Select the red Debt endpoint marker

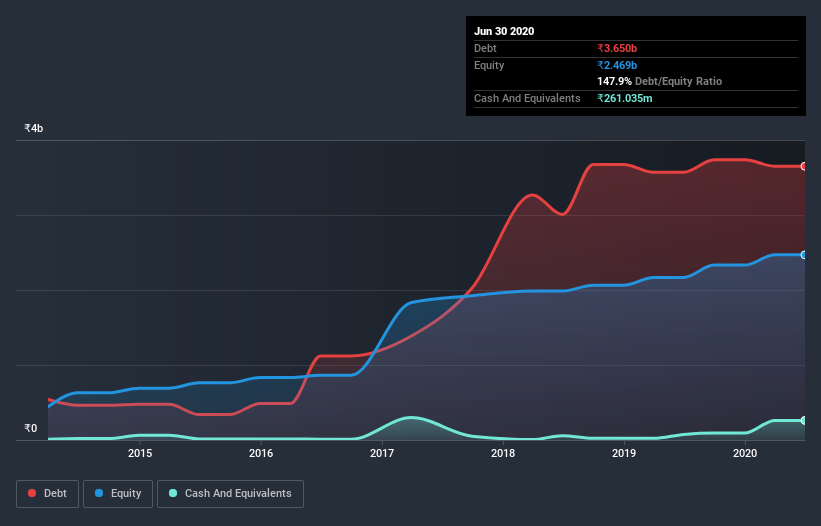coord(804,166)
